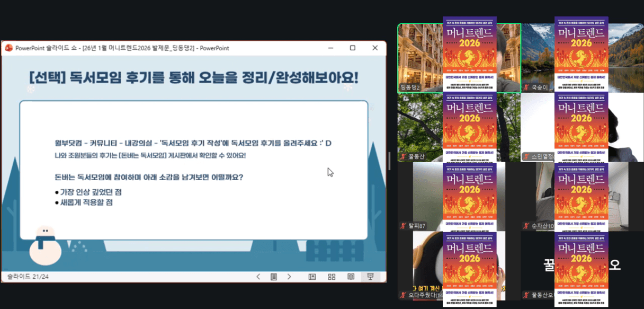
Task: Go to the previous slide using the left arrow
Action: (x=258, y=277)
